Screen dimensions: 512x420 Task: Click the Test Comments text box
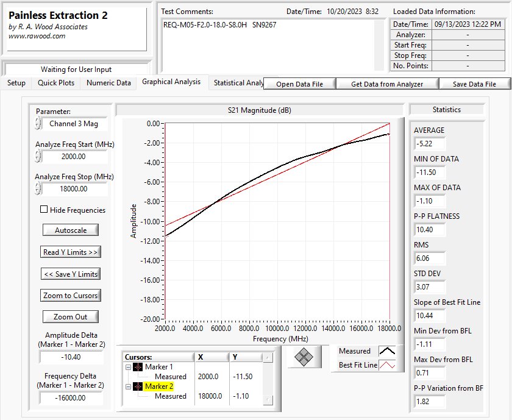pos(268,45)
